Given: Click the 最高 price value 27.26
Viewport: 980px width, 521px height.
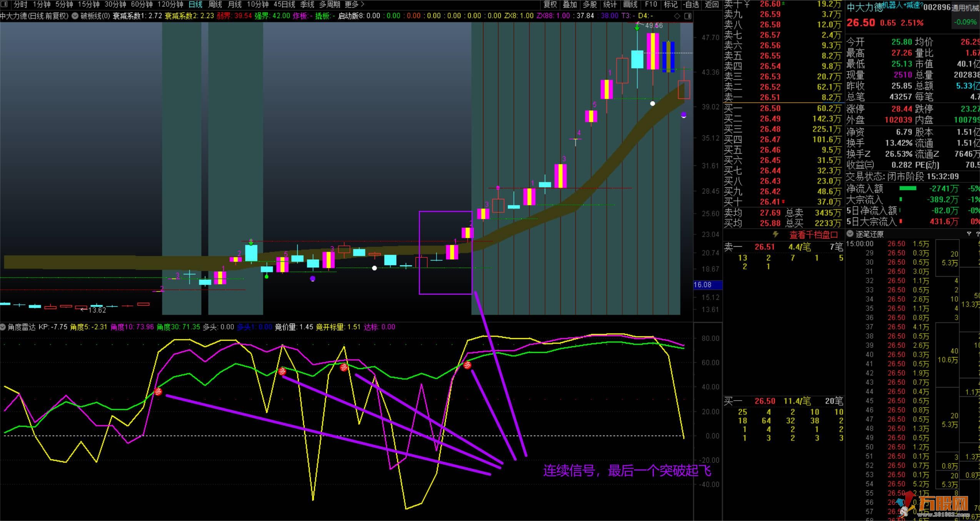Looking at the screenshot, I should (902, 53).
